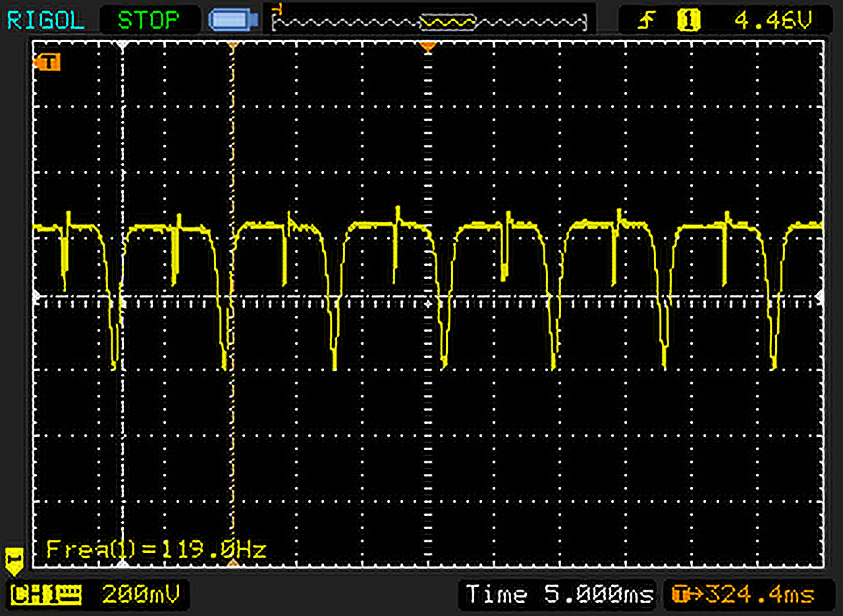Click the orange cursor marker on the top edge

232,46
